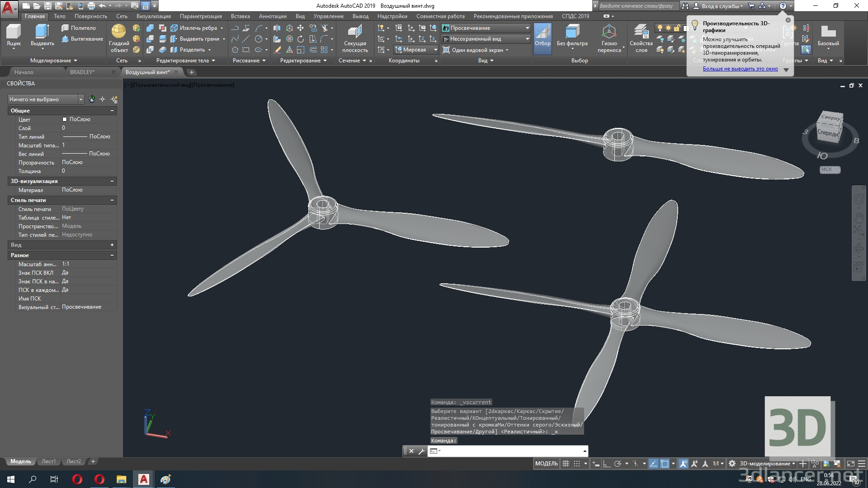Switch to the Лист1 layout tab

pos(48,461)
